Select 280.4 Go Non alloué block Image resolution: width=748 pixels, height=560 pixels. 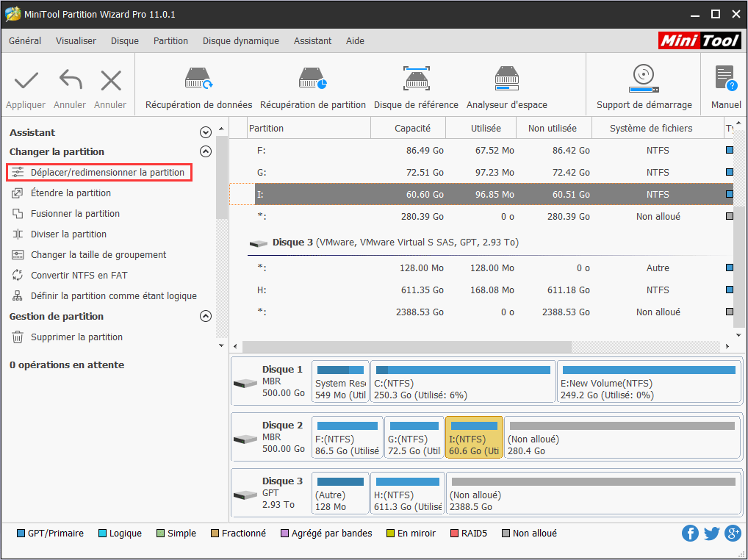[x=622, y=437]
